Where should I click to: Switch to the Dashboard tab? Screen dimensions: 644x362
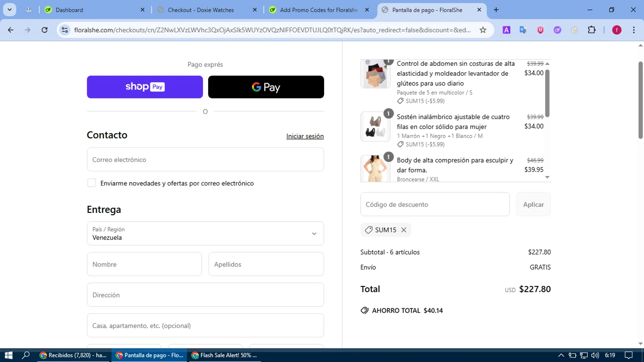[x=94, y=9]
